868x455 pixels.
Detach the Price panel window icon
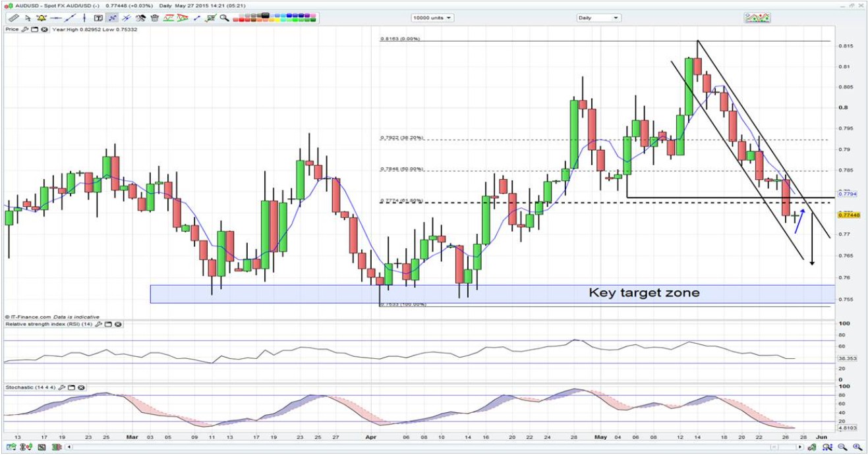pos(35,30)
